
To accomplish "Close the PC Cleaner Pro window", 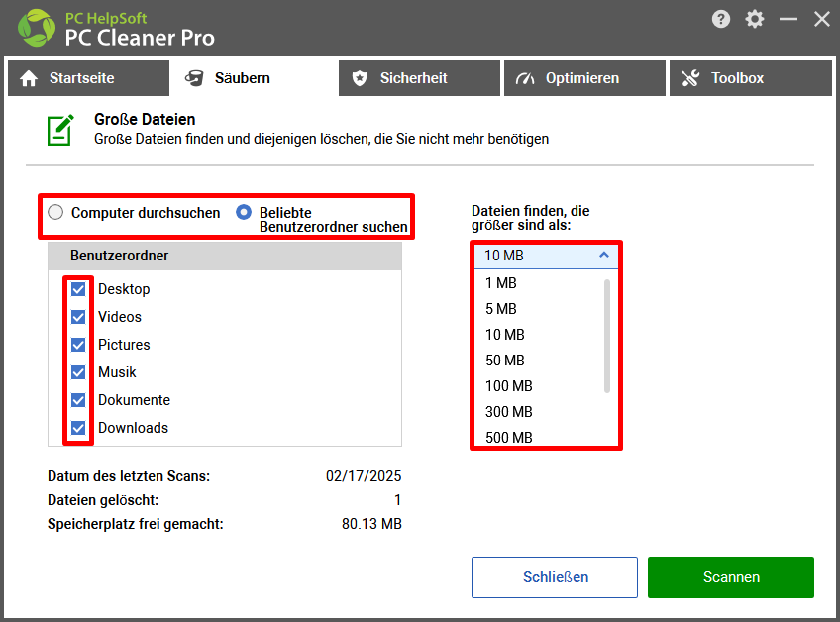I will (822, 19).
